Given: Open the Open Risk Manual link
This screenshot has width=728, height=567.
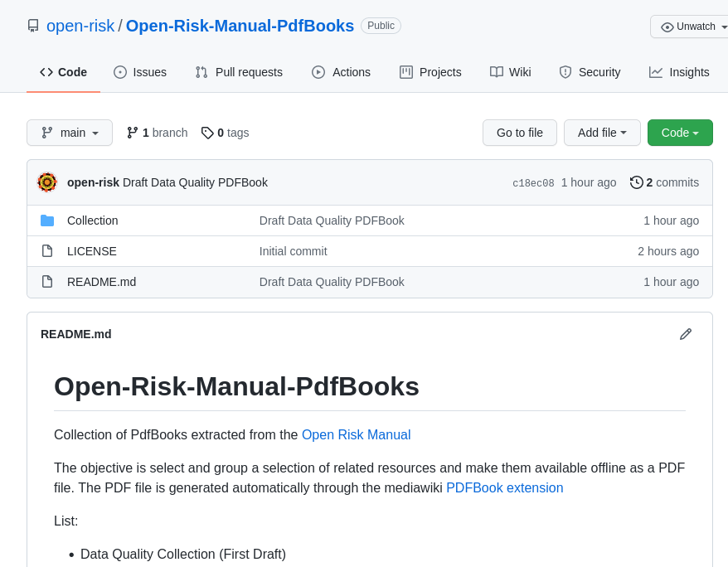Looking at the screenshot, I should 356,434.
